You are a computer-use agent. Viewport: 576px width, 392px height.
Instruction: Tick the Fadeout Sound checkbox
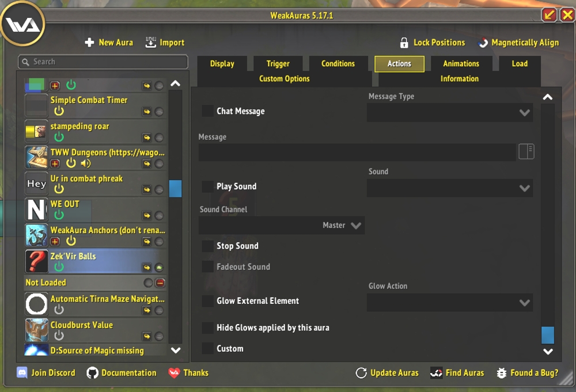[207, 267]
